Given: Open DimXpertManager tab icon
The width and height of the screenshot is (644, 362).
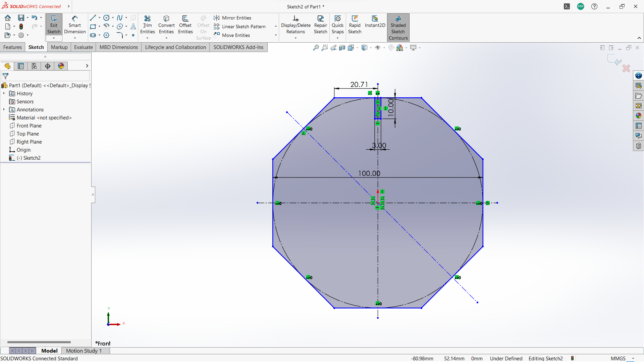Looking at the screenshot, I should [x=48, y=66].
